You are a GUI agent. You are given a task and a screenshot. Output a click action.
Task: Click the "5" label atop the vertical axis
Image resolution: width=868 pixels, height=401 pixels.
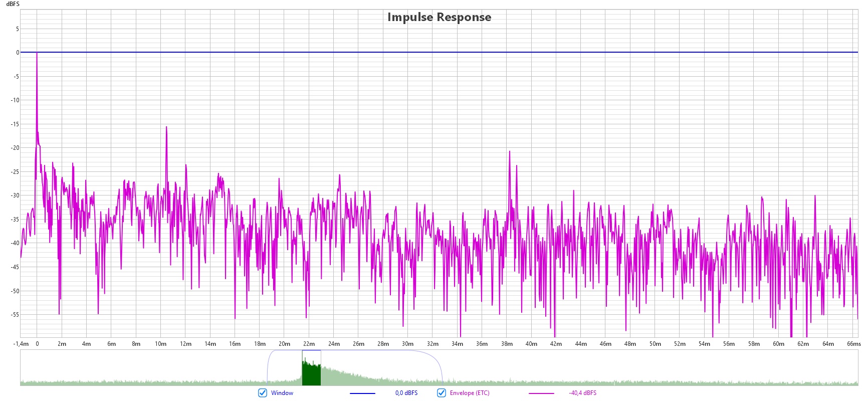(x=18, y=29)
